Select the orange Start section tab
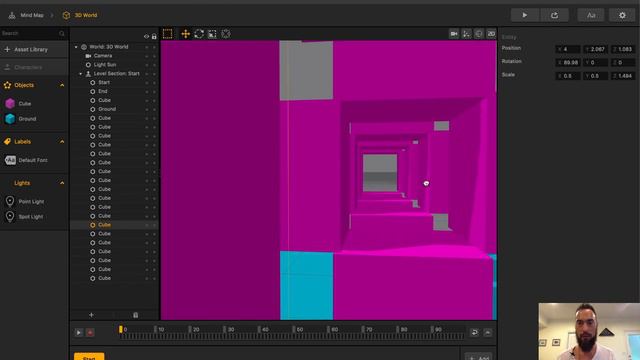640x360 pixels. point(89,356)
